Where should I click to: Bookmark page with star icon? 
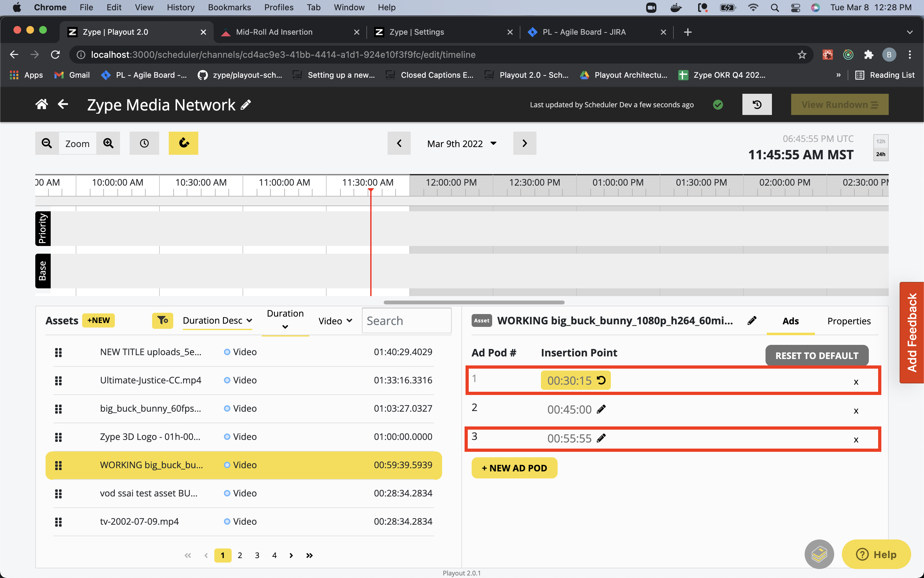802,55
